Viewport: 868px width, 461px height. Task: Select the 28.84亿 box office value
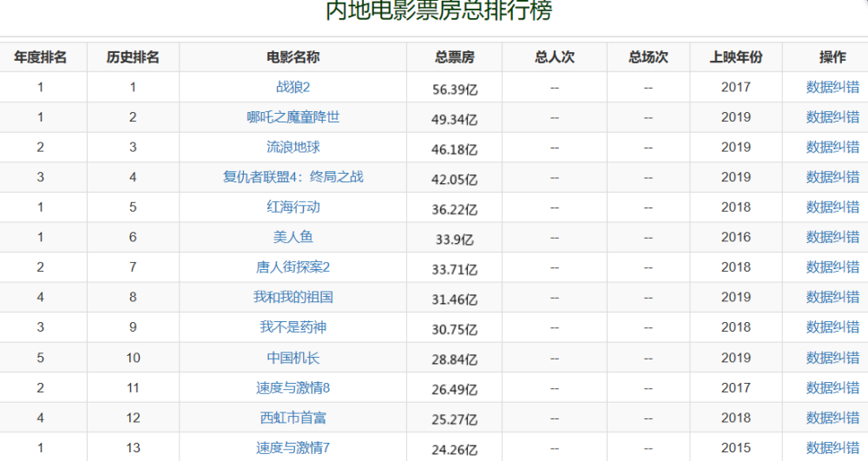[x=455, y=359]
